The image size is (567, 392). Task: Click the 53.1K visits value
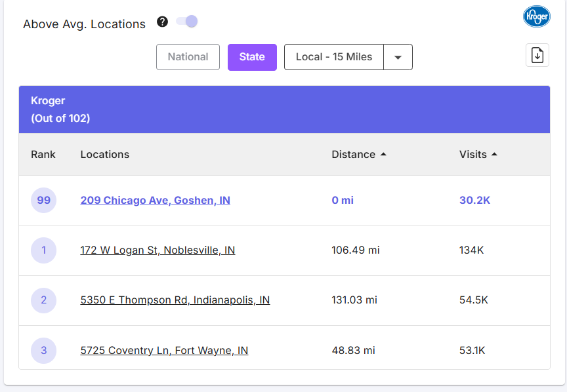[x=472, y=350]
